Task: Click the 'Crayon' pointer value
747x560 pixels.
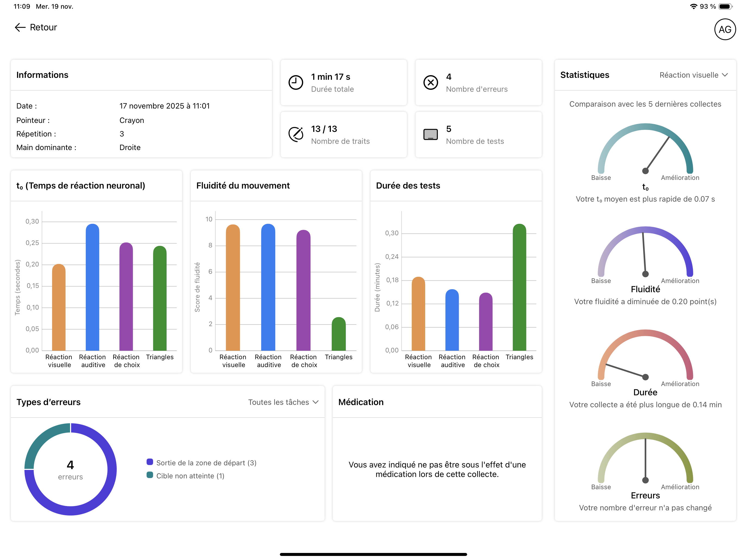Action: tap(132, 120)
